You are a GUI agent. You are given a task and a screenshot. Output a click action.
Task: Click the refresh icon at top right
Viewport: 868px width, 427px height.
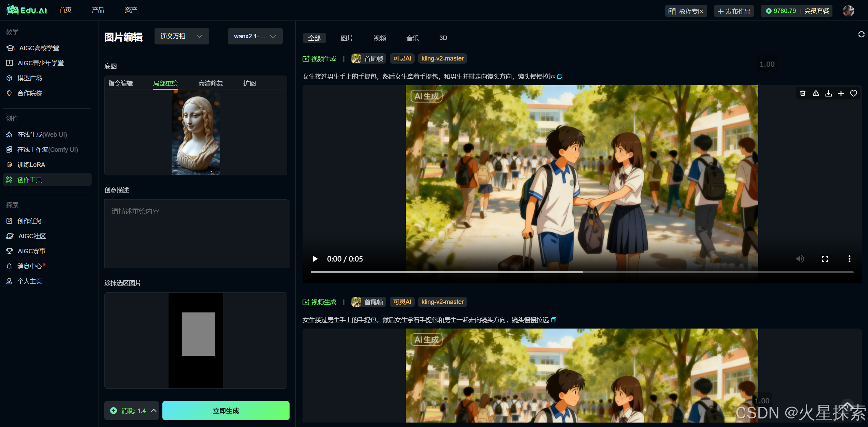pyautogui.click(x=861, y=34)
